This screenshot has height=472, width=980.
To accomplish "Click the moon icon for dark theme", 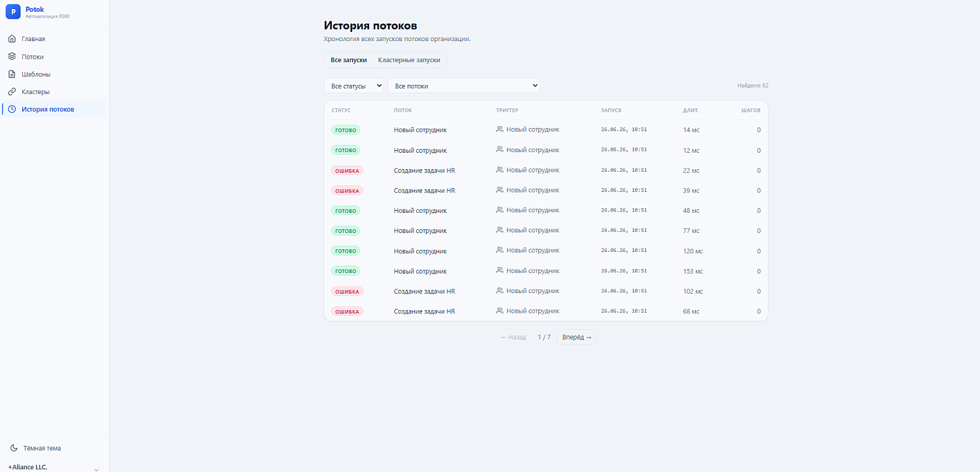I will (14, 448).
